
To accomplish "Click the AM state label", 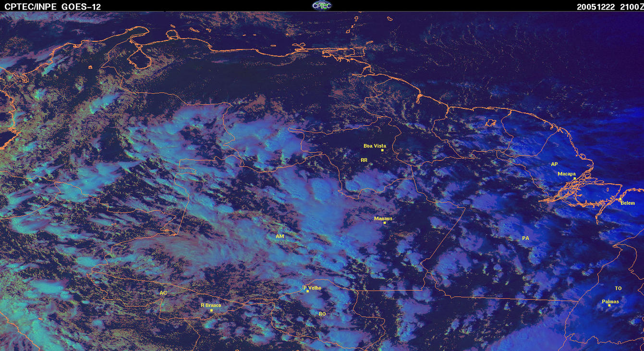I will coord(280,236).
